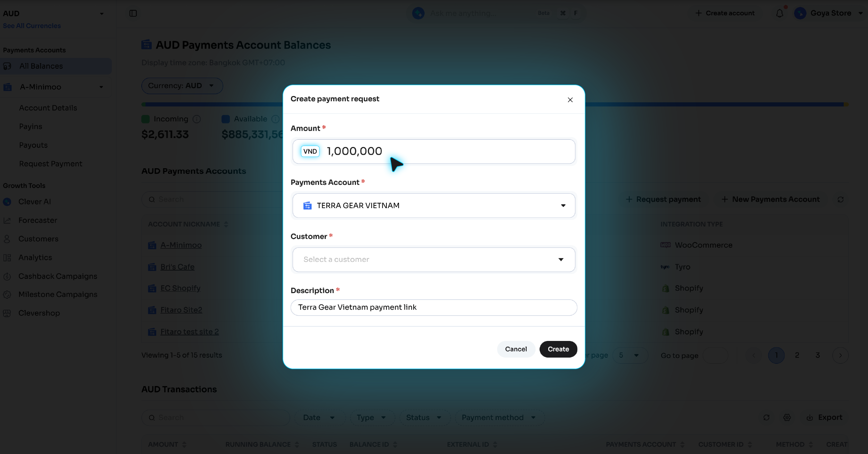This screenshot has width=868, height=454.
Task: Open See All Currencies link
Action: click(32, 26)
